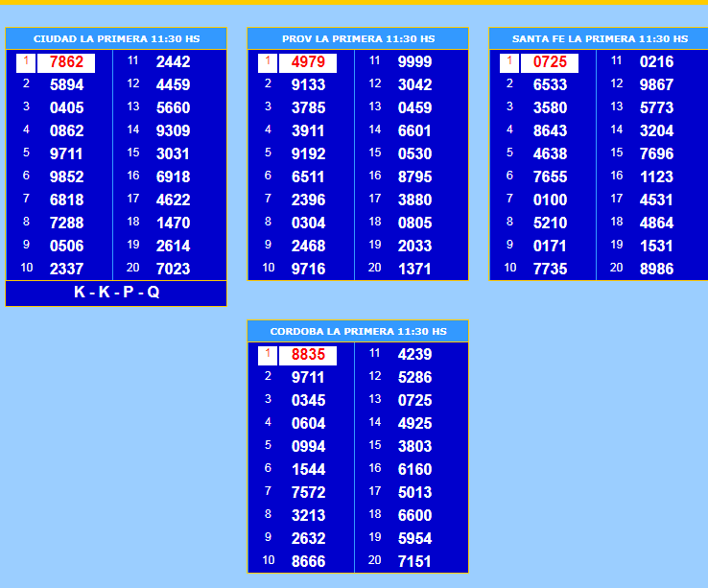Click number 8666 at Cordoba position 10
This screenshot has width=708, height=588.
click(x=308, y=562)
